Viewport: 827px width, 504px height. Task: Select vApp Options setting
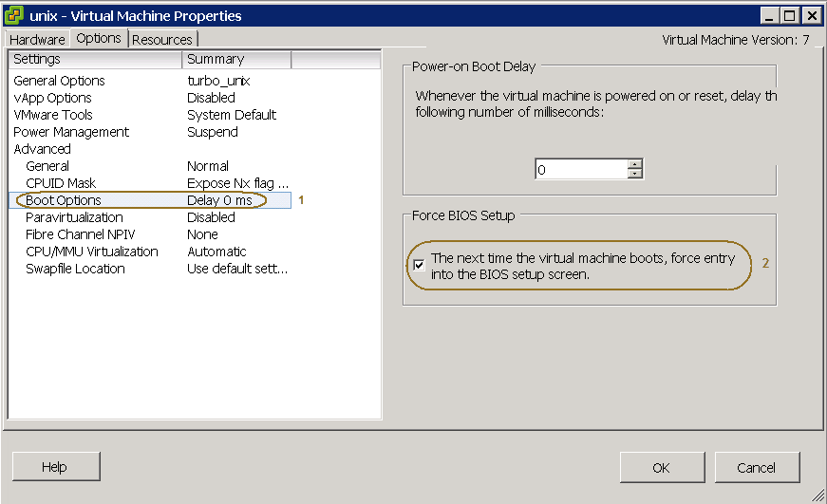52,98
